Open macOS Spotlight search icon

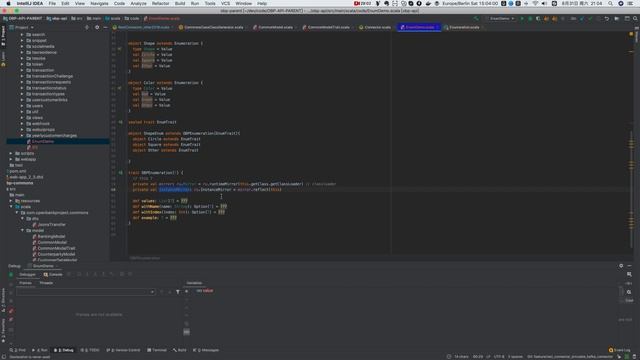pyautogui.click(x=610, y=3)
